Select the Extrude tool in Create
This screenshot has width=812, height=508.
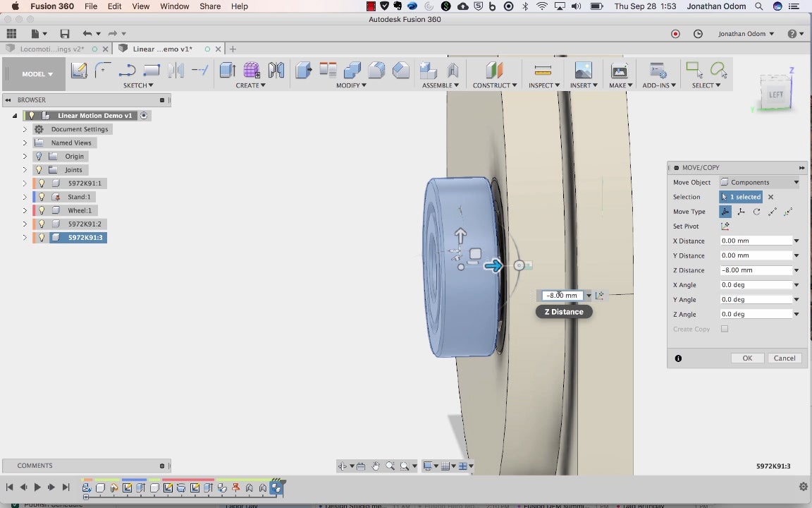coord(228,70)
